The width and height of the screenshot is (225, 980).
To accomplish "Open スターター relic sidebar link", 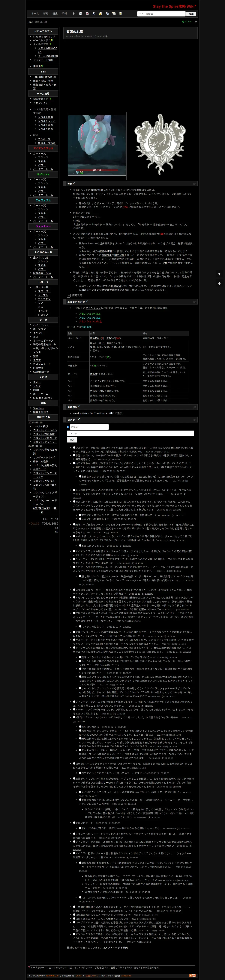I will (x=44, y=291).
